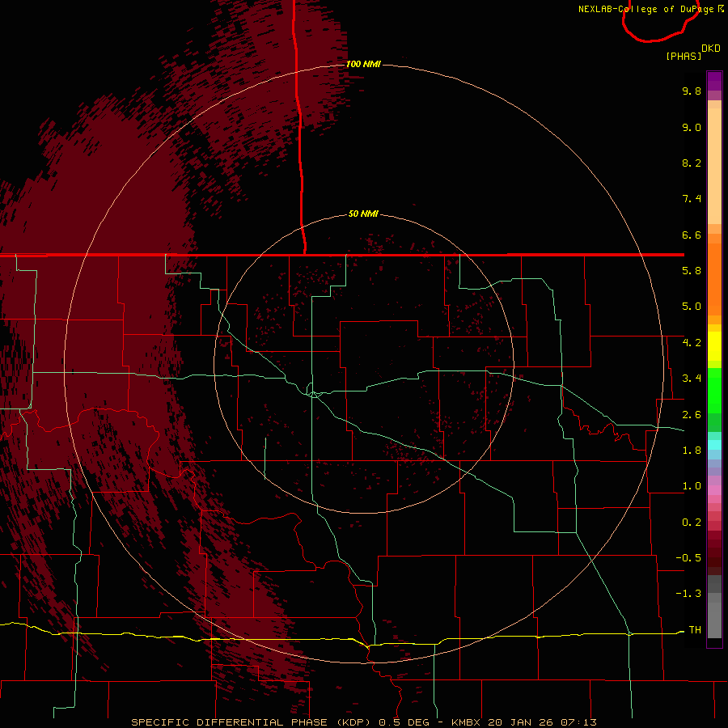This screenshot has height=728, width=728.
Task: Click the [PHAS] unit label
Action: (684, 56)
